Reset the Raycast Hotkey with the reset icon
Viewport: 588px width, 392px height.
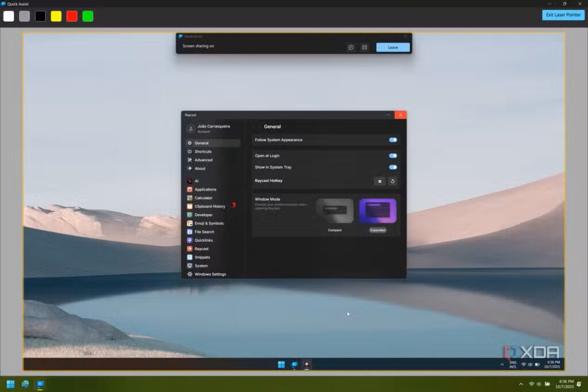392,181
